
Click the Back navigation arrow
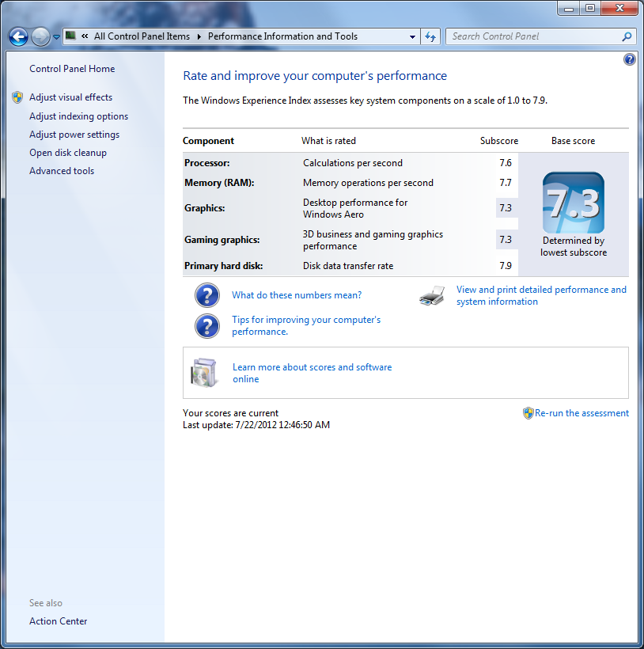tap(19, 37)
